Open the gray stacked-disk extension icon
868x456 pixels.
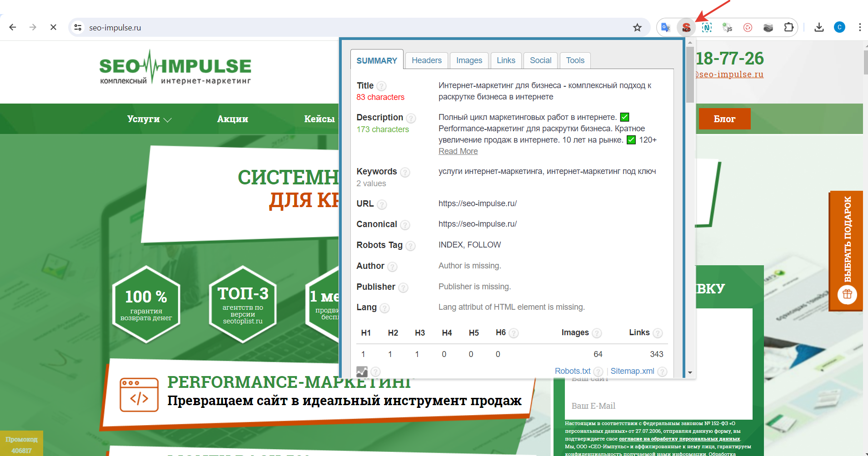click(x=768, y=27)
